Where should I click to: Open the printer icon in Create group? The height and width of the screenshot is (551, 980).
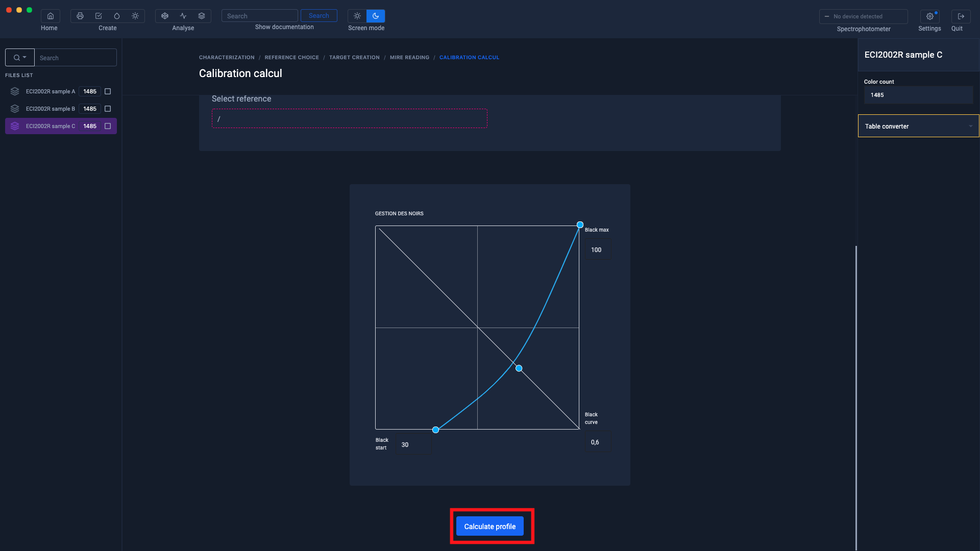click(80, 16)
